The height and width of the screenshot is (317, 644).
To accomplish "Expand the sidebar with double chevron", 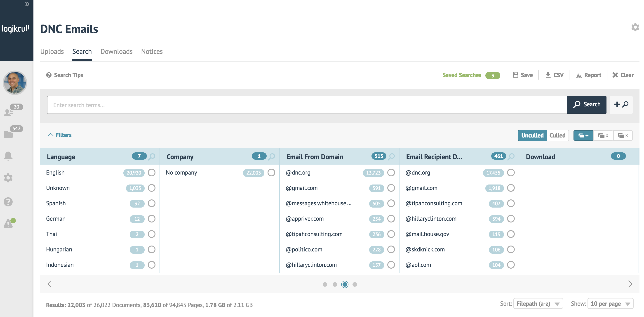I will click(x=27, y=4).
